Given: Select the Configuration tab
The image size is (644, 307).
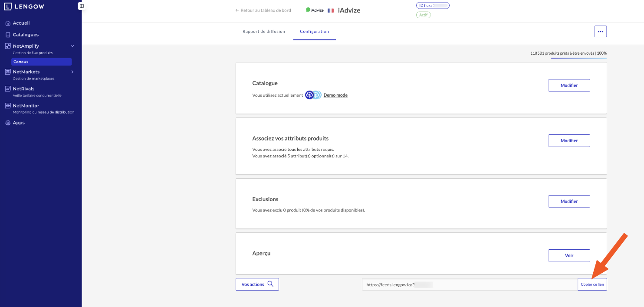Looking at the screenshot, I should 314,32.
